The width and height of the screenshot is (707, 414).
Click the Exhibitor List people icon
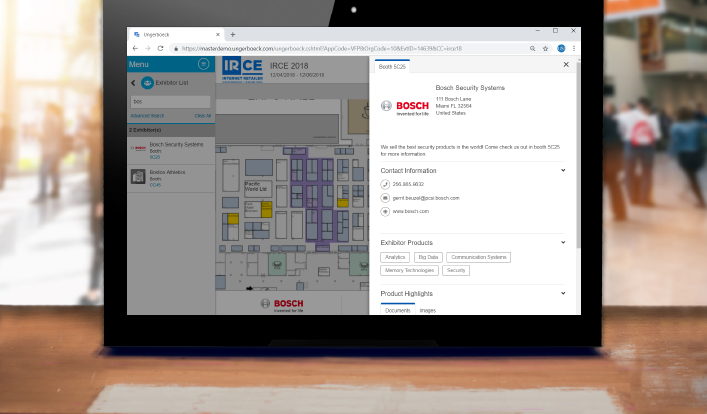pos(147,83)
